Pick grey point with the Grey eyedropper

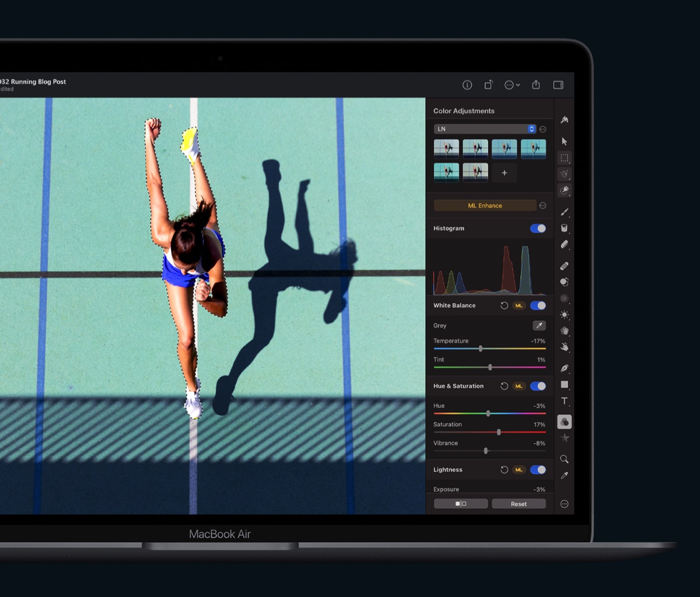point(539,325)
